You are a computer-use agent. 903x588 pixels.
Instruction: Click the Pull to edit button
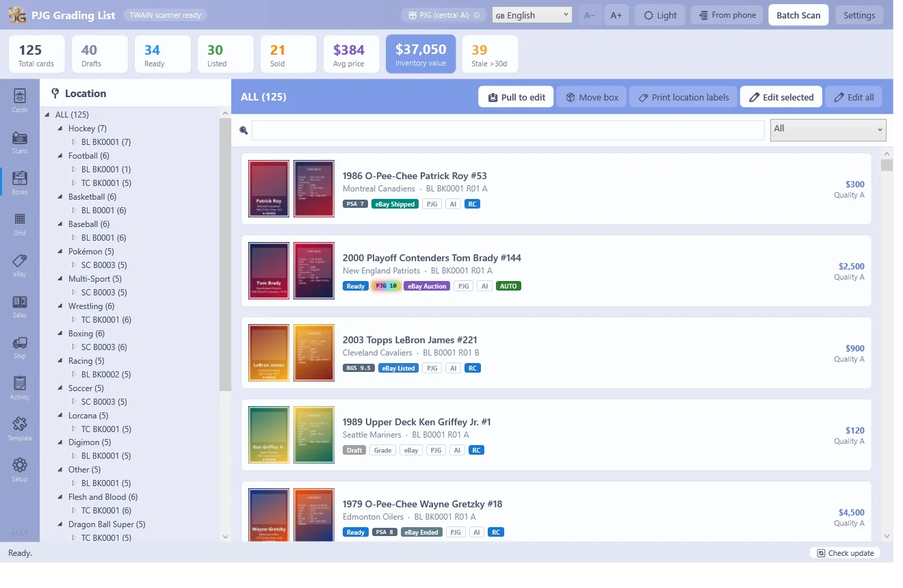516,97
